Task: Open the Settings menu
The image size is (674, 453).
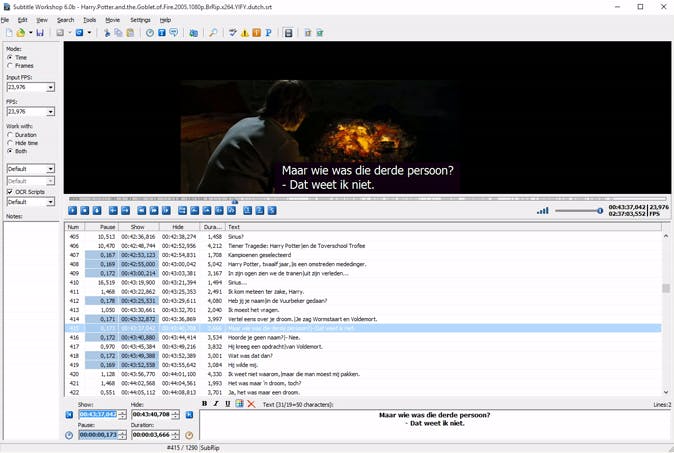Action: point(140,19)
